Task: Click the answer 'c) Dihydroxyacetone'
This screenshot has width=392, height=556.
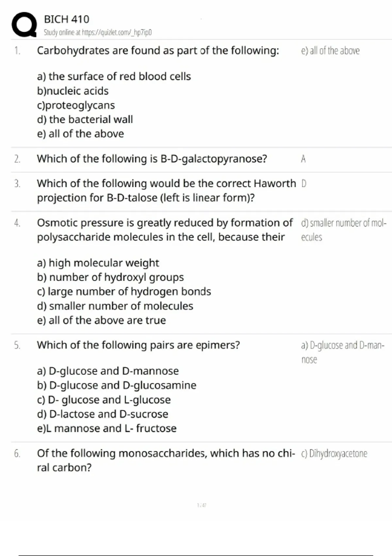Action: (x=334, y=454)
